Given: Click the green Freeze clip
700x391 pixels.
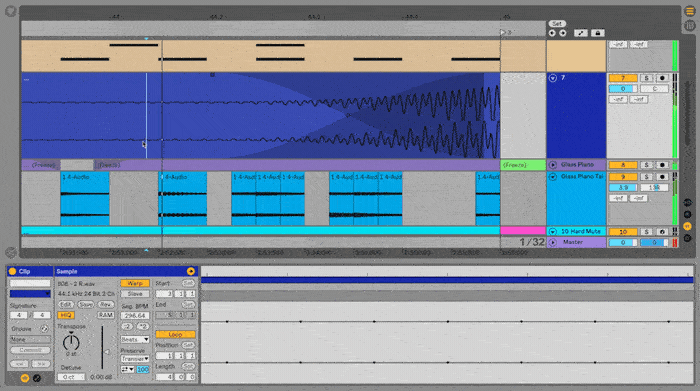Looking at the screenshot, I should 523,165.
